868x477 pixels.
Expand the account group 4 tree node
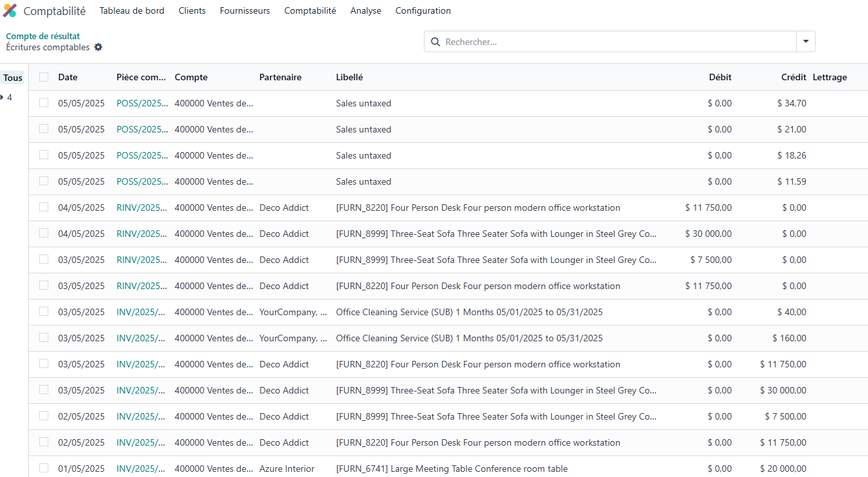point(3,98)
